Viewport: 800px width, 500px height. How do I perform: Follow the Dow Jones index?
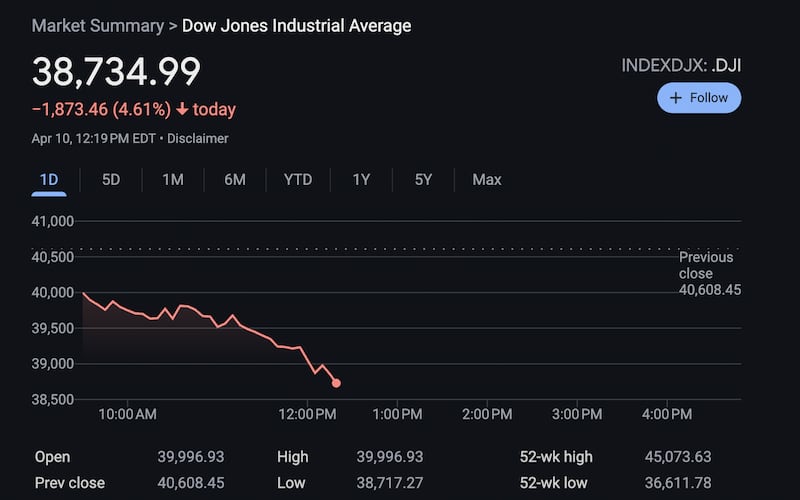[x=699, y=98]
